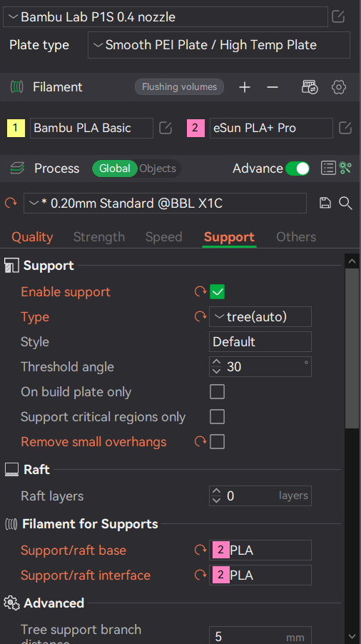Click the Remove small overhangs label
Image resolution: width=361 pixels, height=644 pixels.
pos(93,442)
